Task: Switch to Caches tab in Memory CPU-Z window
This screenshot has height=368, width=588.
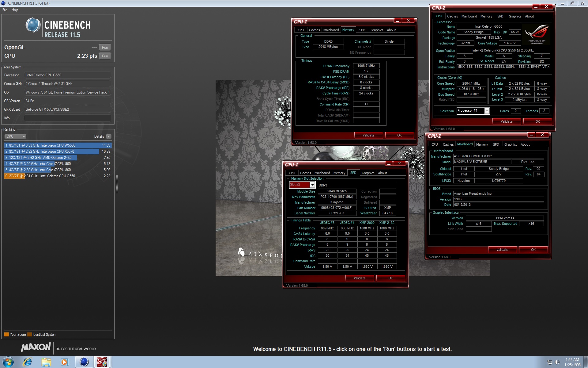Action: pyautogui.click(x=314, y=30)
